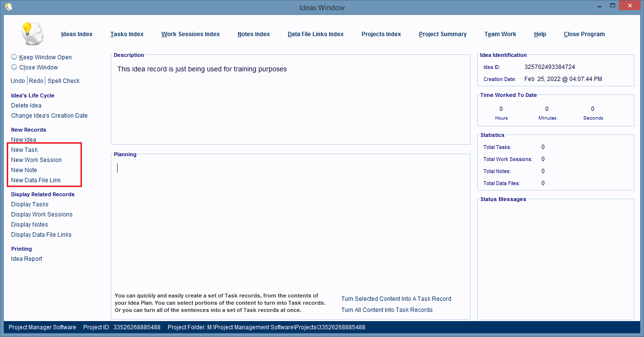The width and height of the screenshot is (644, 337).
Task: Click the Total Tasks statistic label
Action: click(497, 147)
